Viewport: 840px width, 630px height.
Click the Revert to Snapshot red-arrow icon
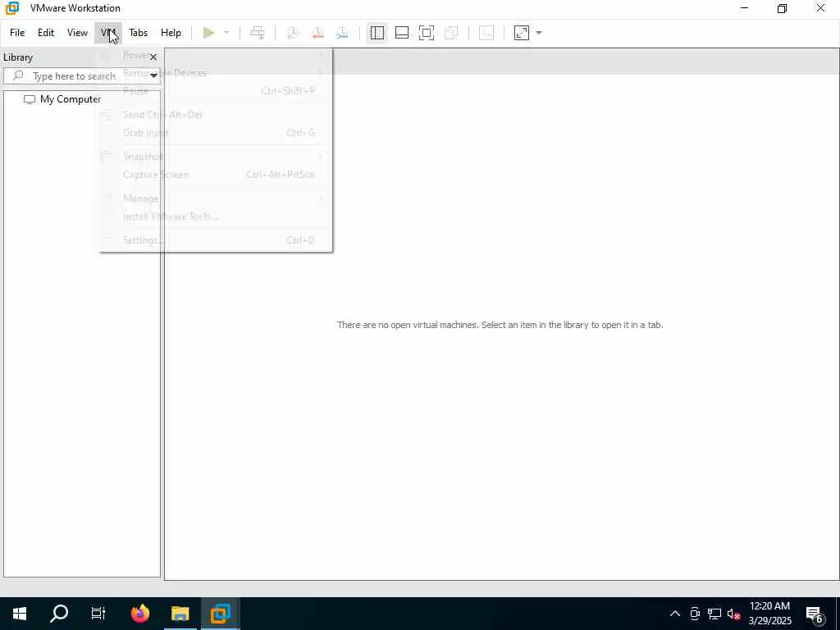coord(317,33)
